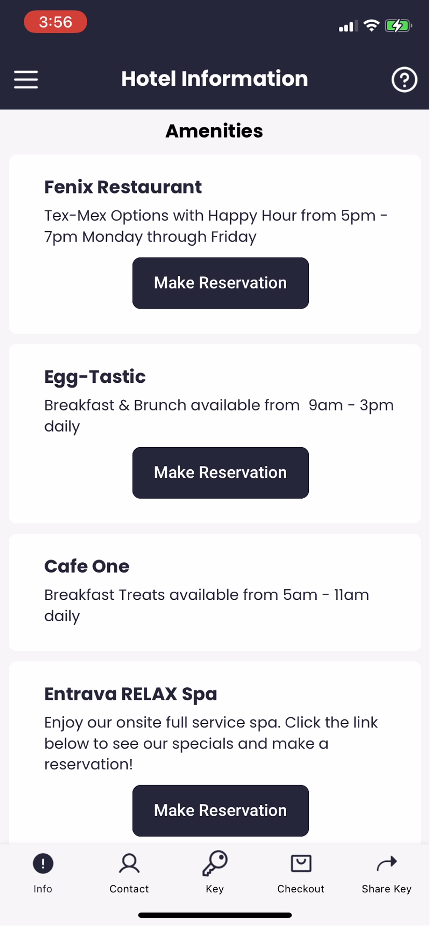Tap the cellular signal bars icon

coord(348,26)
